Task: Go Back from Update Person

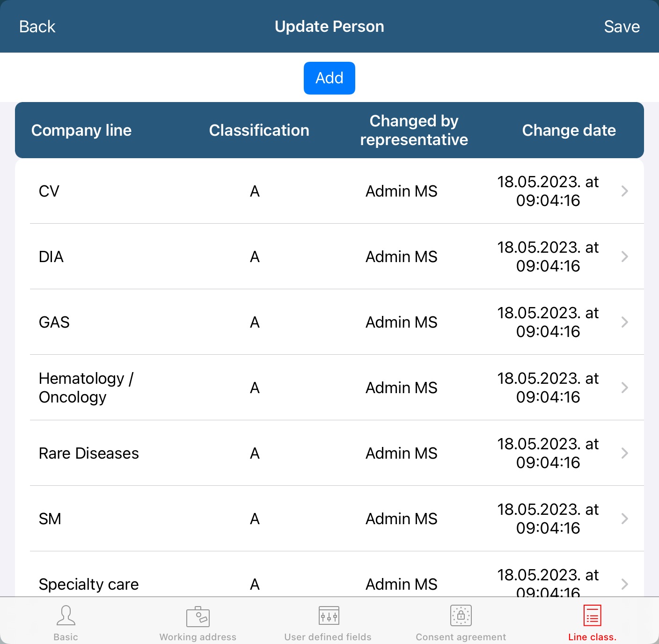Action: (x=37, y=27)
